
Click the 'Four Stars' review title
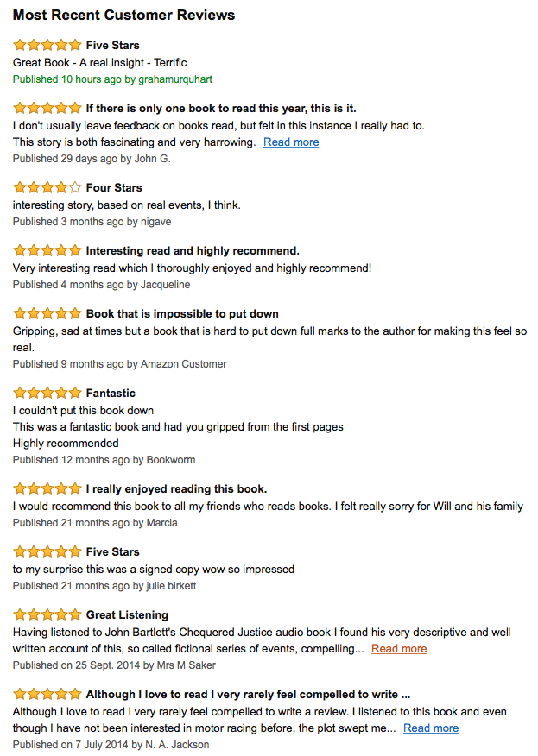pos(114,187)
